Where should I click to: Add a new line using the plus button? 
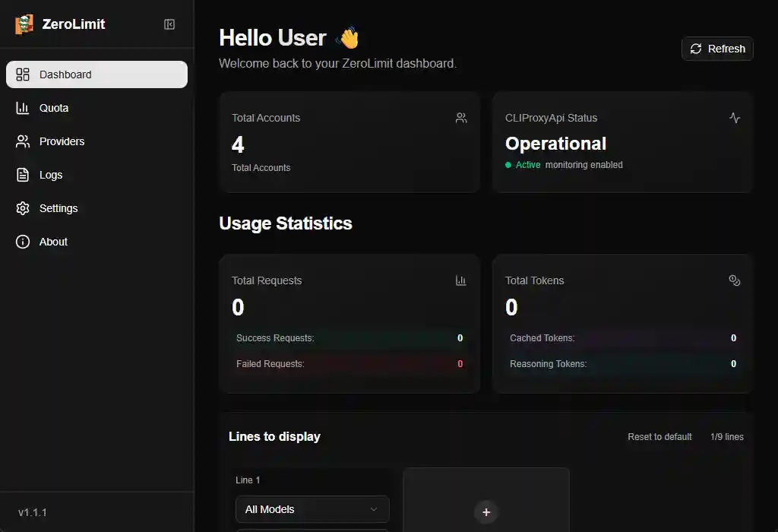pos(486,512)
